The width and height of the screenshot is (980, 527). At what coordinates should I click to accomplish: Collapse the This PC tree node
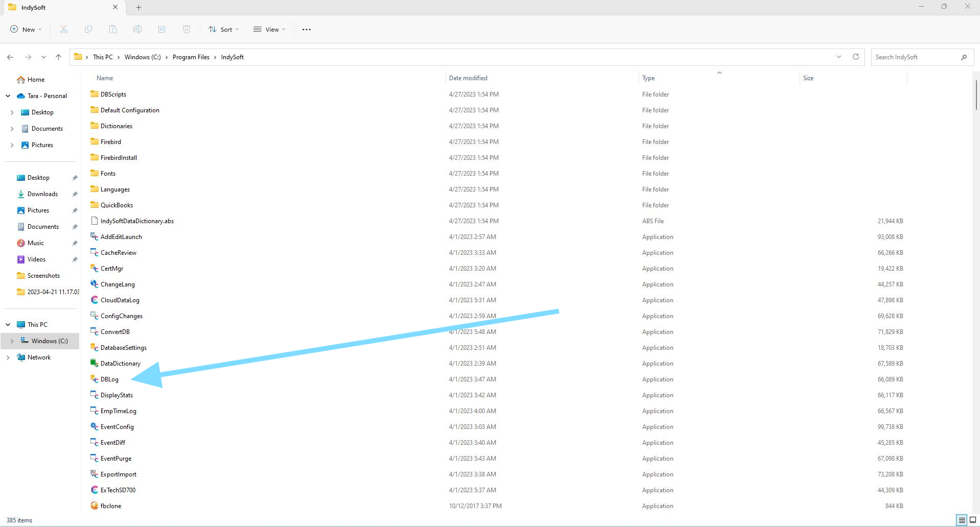pyautogui.click(x=8, y=325)
